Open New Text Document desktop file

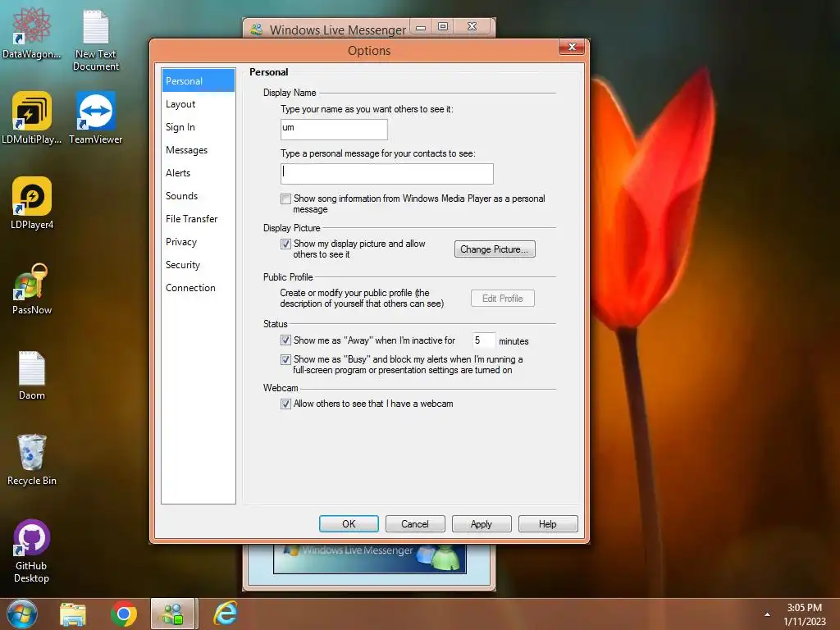click(96, 39)
